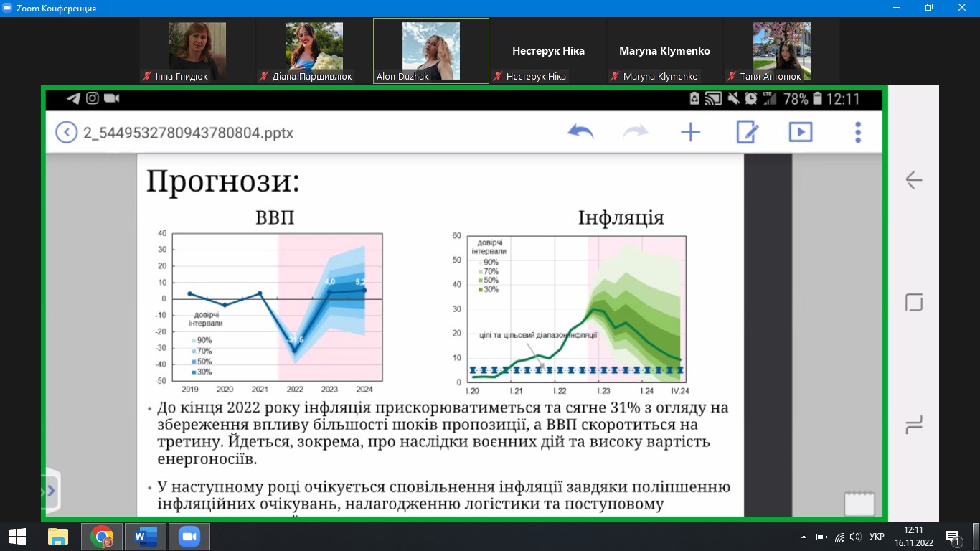Tap the Android recent apps button
Screen dimensions: 980x551
(913, 425)
